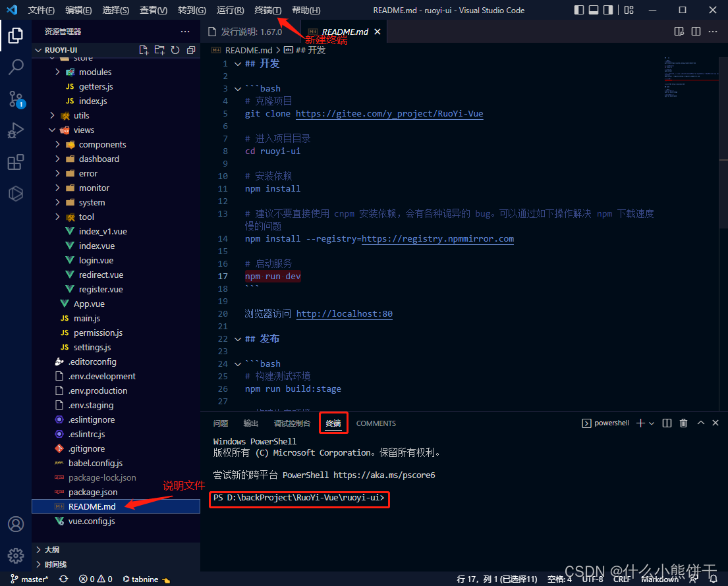
Task: Open the Manage gear settings icon
Action: tap(15, 555)
